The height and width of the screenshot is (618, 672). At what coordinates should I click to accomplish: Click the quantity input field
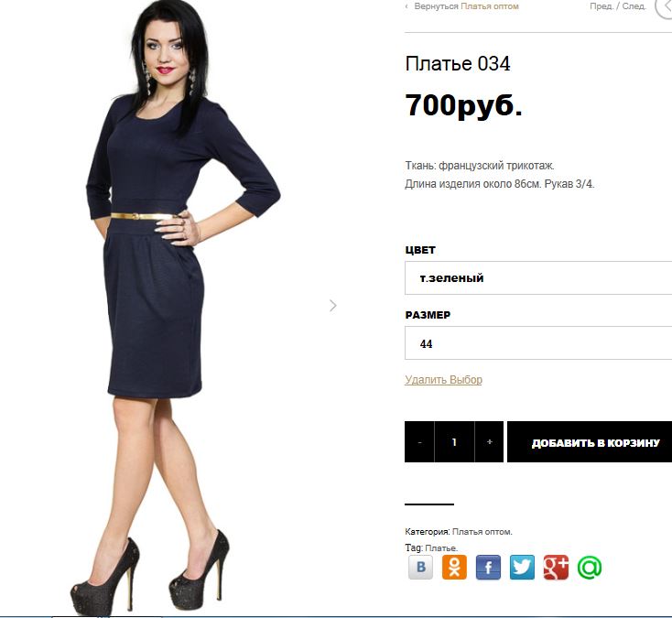pos(454,442)
